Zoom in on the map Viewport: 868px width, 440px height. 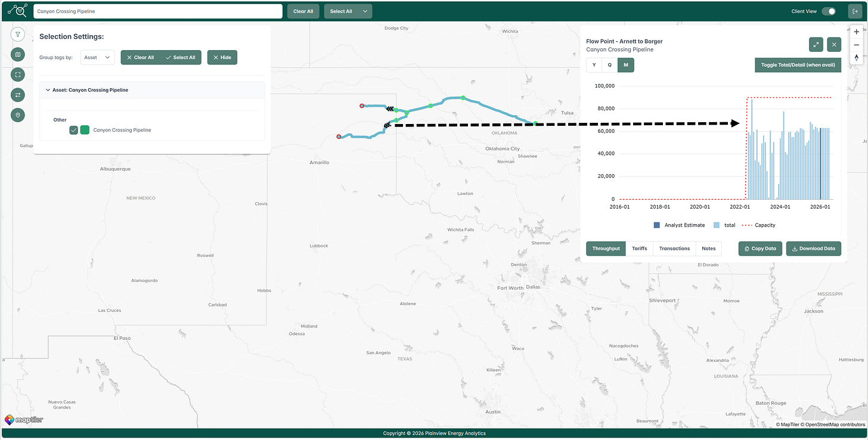point(857,32)
